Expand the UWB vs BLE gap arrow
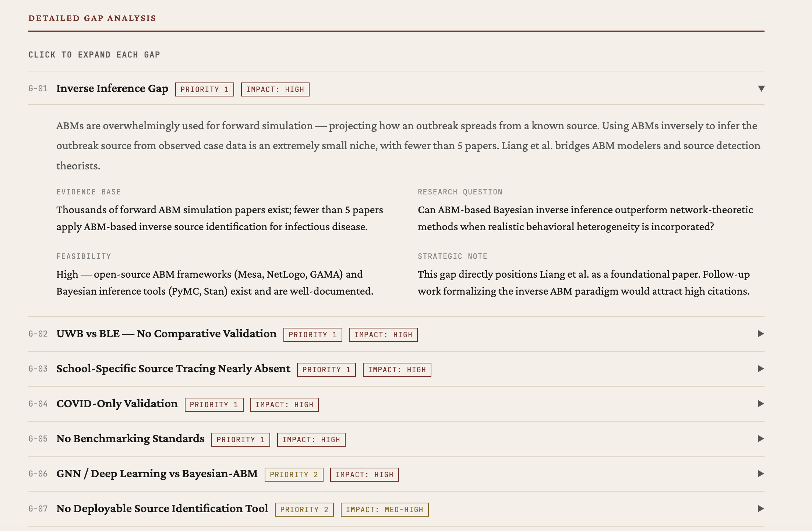812x531 pixels. [x=760, y=334]
